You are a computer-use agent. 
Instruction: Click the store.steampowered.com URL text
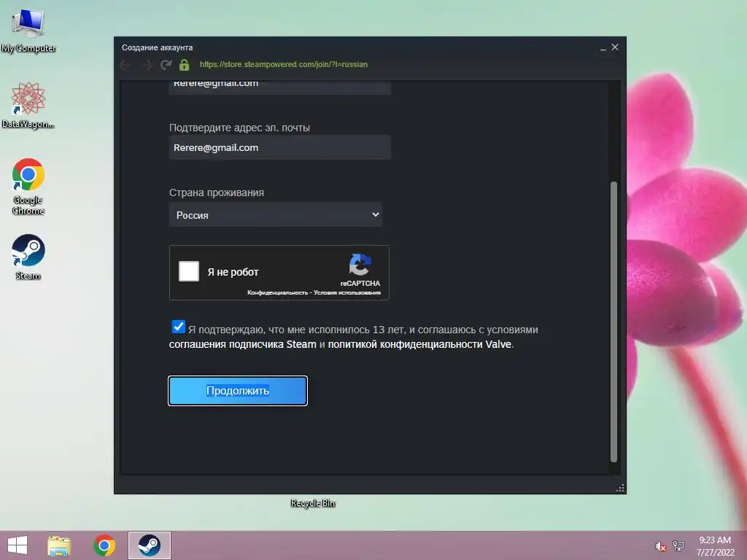(x=284, y=64)
